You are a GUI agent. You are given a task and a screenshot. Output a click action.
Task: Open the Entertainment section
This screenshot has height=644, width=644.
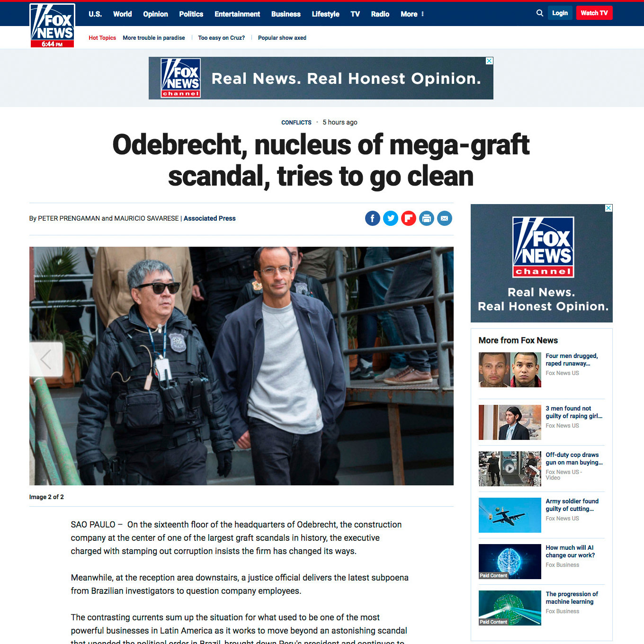pos(237,14)
